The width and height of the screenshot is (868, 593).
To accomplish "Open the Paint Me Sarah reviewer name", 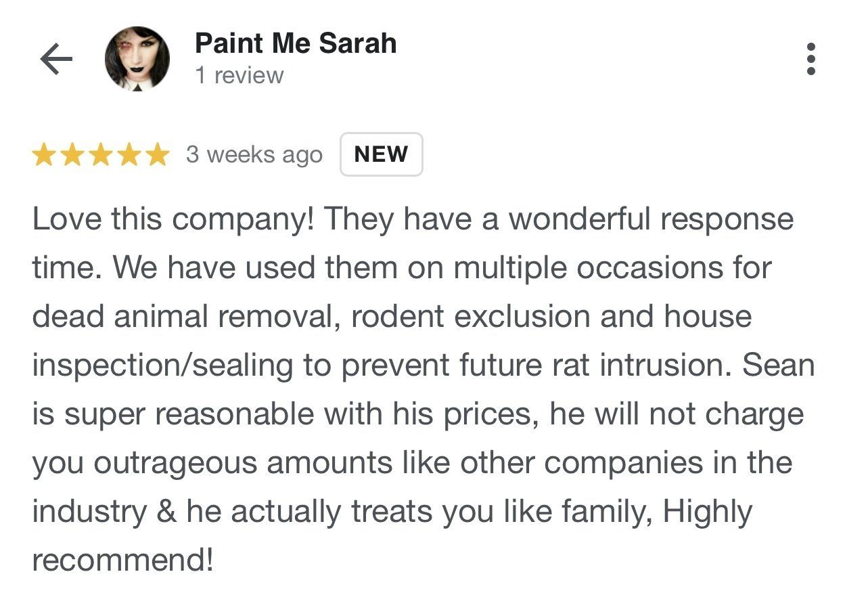I will (296, 43).
